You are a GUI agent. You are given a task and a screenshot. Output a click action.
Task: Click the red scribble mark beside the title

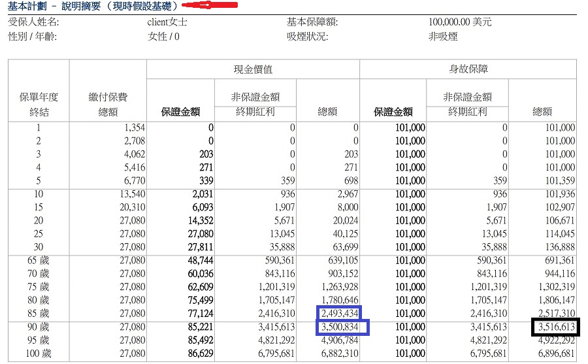point(210,6)
